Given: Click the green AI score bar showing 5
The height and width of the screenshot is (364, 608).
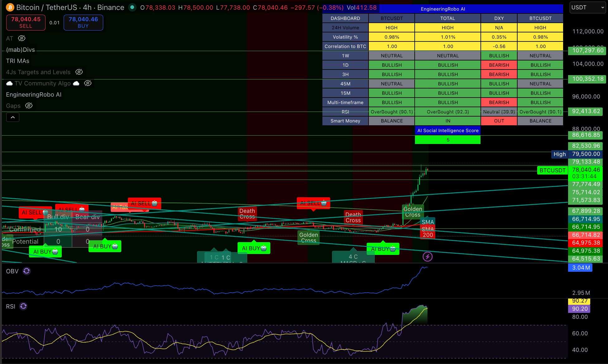Looking at the screenshot, I should tap(448, 140).
